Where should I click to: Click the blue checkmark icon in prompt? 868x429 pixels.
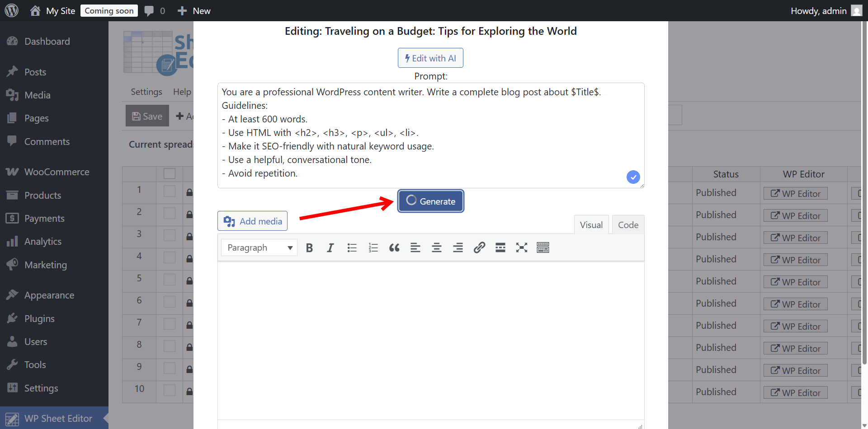633,177
